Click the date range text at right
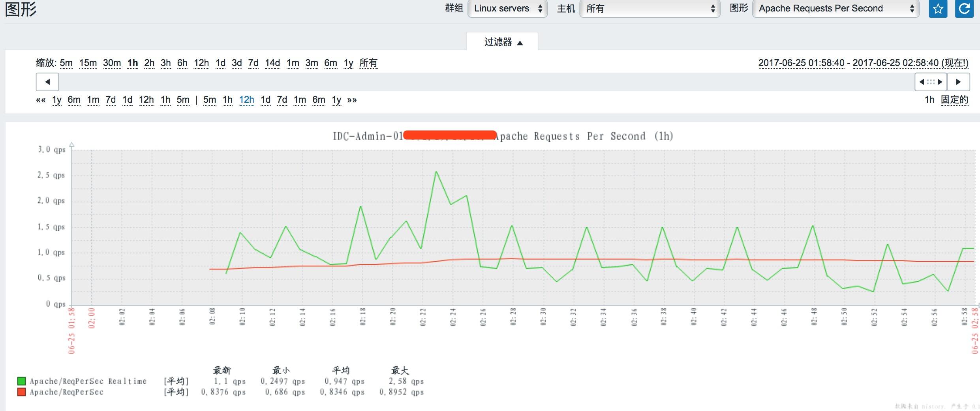980x411 pixels. (863, 63)
